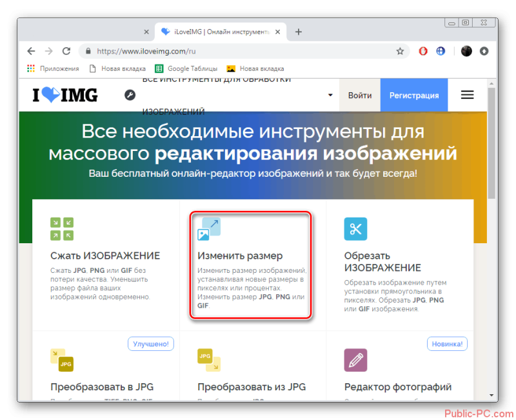Viewport: 516px width, 420px height.
Task: Click the page vertical scrollbar thumb
Action: point(491,143)
